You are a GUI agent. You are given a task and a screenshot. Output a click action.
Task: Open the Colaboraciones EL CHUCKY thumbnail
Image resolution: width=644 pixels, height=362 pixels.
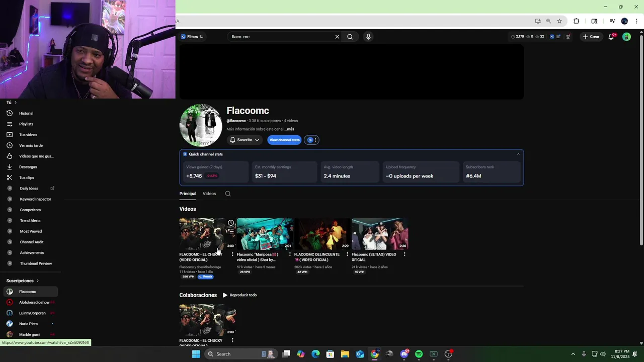[207, 320]
